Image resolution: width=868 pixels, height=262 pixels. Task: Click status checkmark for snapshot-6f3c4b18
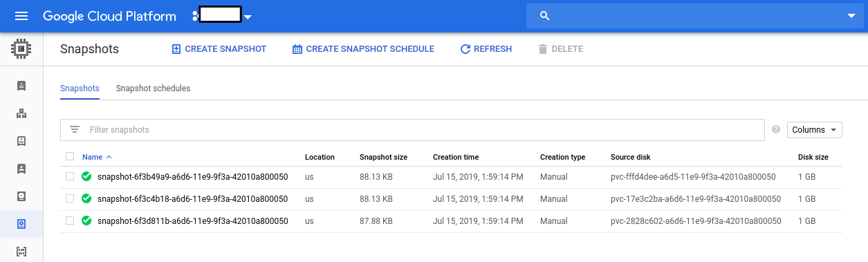point(86,198)
